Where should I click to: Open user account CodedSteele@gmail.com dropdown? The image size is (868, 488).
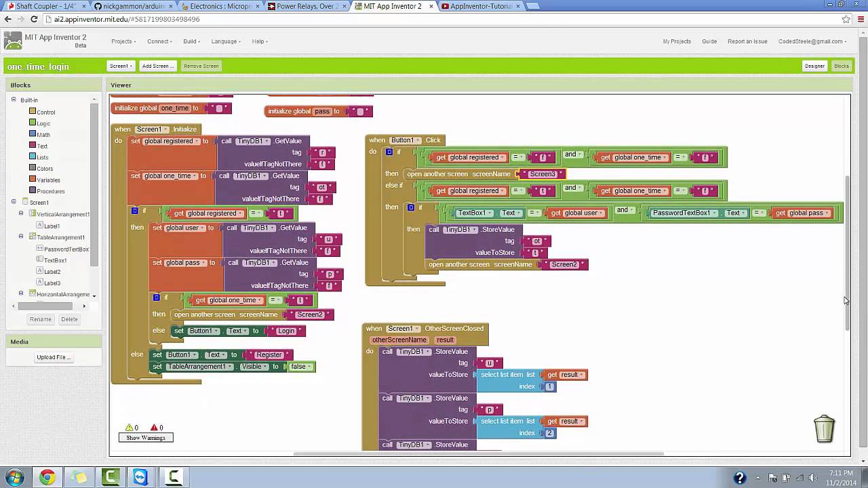coord(812,41)
